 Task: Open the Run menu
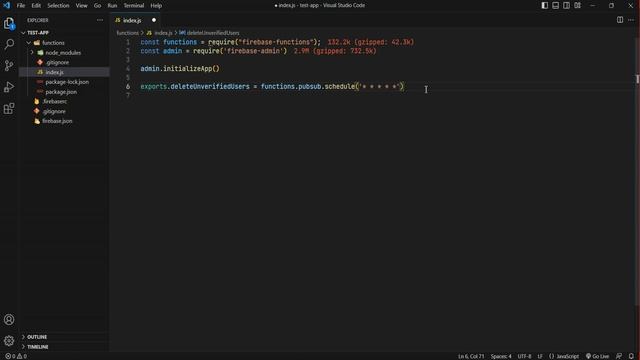click(x=112, y=6)
